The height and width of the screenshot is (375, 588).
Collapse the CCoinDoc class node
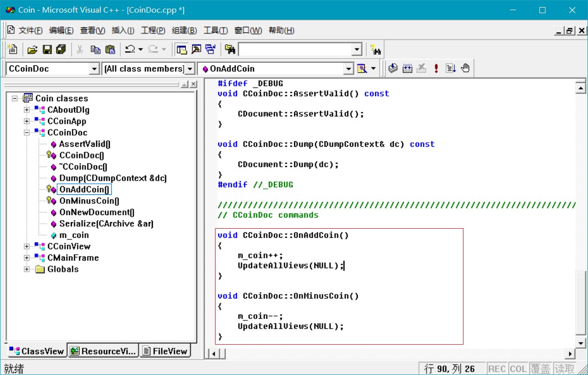[27, 133]
